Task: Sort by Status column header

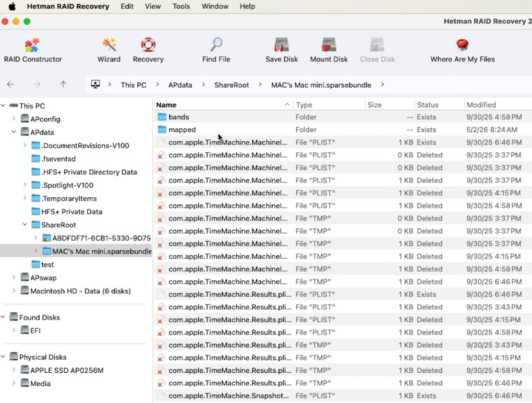Action: [439, 105]
